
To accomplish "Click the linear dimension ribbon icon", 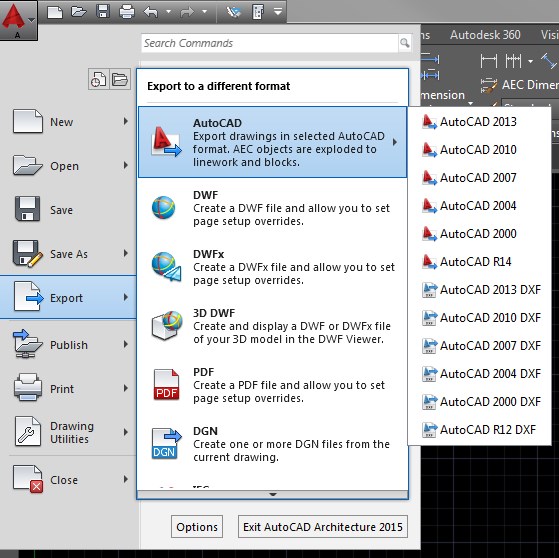I will coord(488,61).
